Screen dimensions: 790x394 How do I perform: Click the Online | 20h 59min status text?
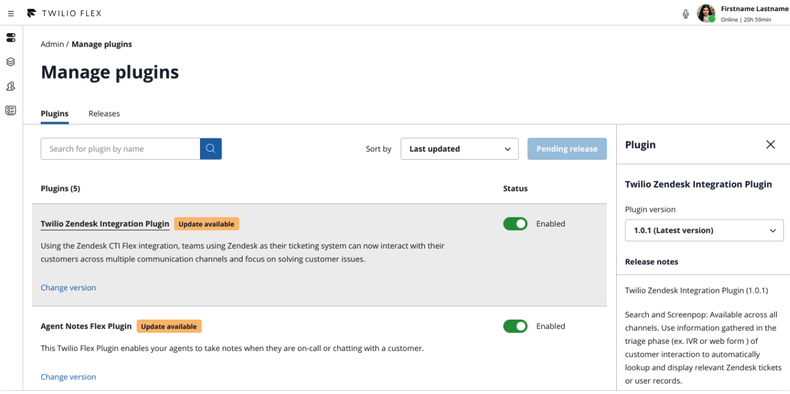tap(746, 20)
